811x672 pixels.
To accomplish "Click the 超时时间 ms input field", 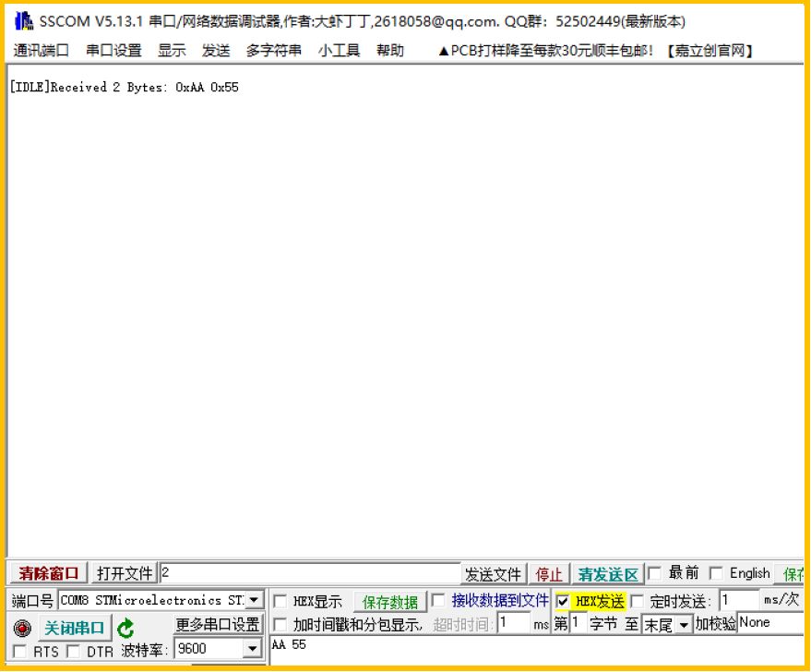I will (x=514, y=623).
